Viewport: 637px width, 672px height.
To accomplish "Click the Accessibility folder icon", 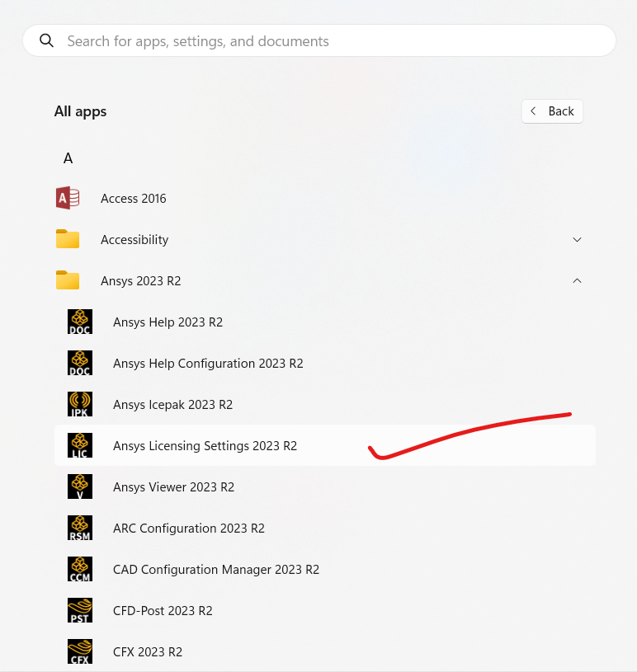I will [x=68, y=239].
